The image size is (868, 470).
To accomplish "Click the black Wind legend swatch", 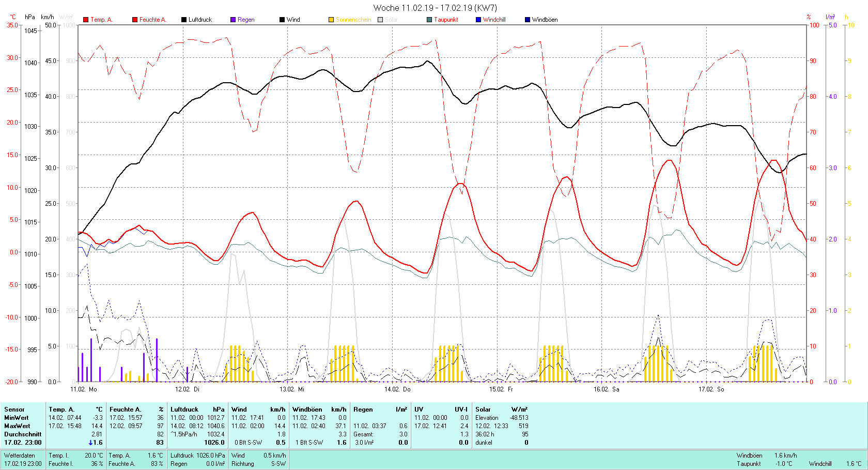I will pyautogui.click(x=282, y=20).
